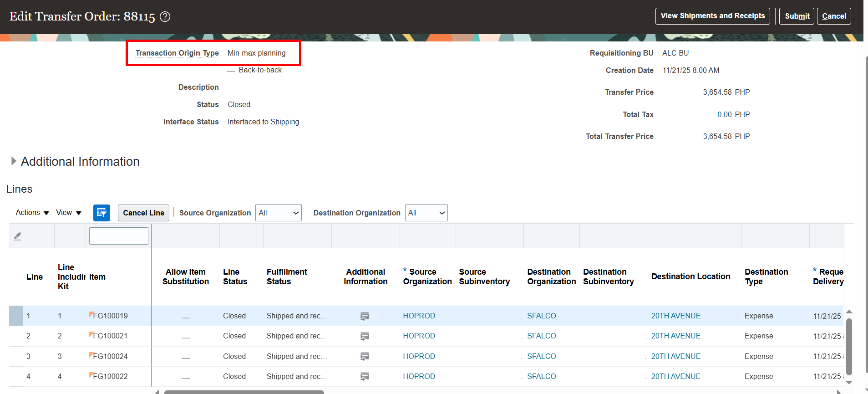Open the View menu
868x394 pixels.
(69, 213)
